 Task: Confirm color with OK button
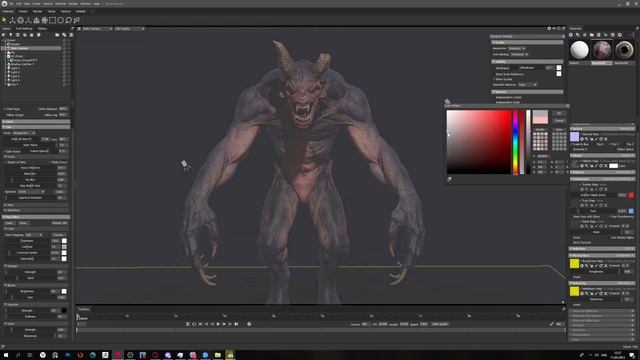(x=559, y=113)
